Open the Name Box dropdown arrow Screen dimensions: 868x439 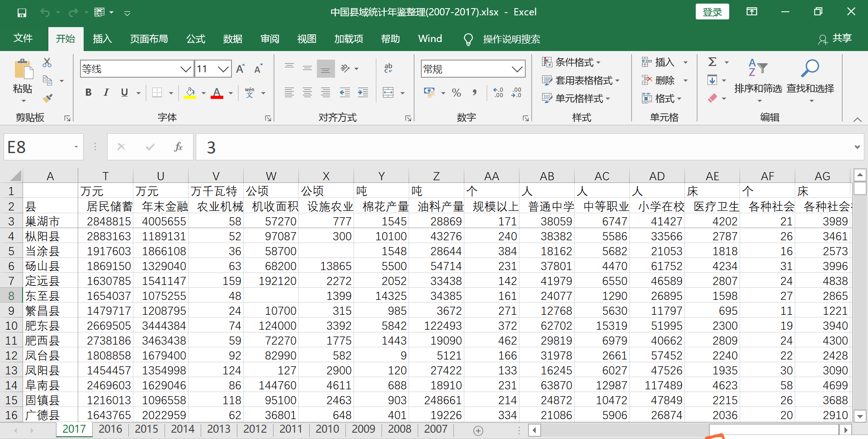76,147
